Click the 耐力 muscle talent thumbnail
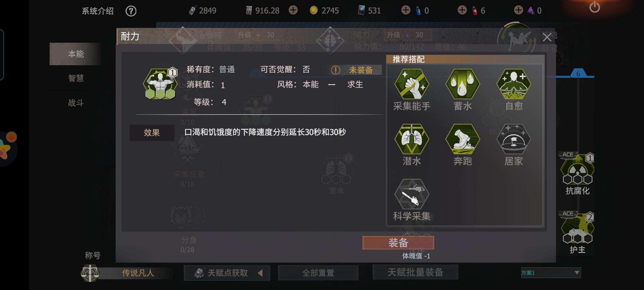Screen dimensions: 644x290 pos(160,84)
